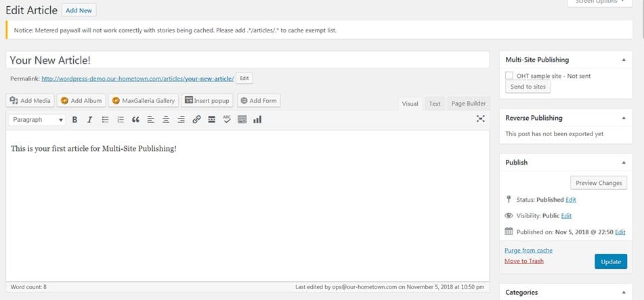Align text right

pos(181,120)
